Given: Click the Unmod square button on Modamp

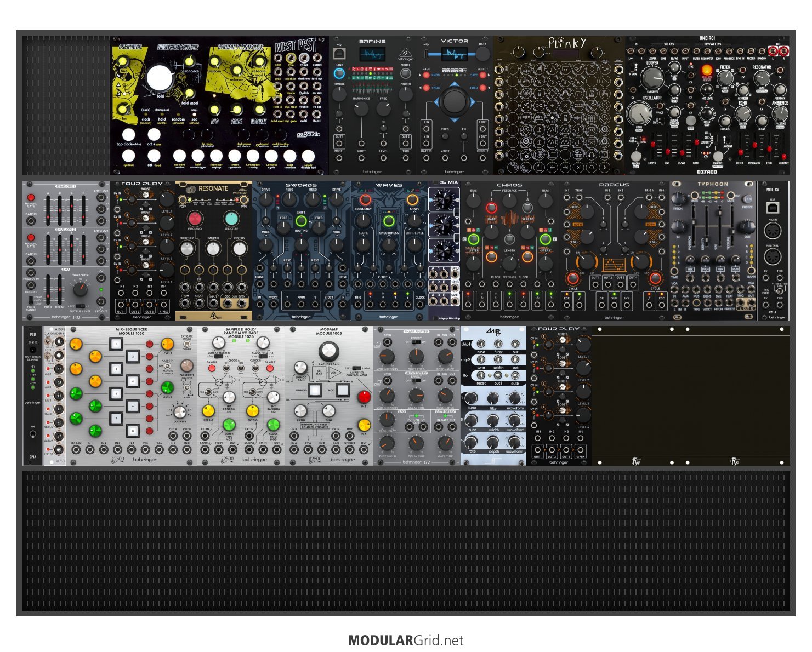Looking at the screenshot, I should point(315,390).
